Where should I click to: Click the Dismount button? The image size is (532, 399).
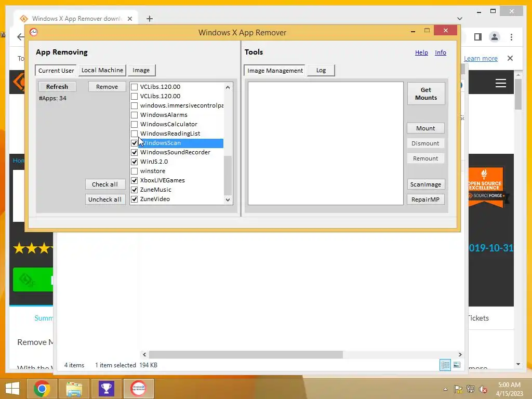click(425, 143)
